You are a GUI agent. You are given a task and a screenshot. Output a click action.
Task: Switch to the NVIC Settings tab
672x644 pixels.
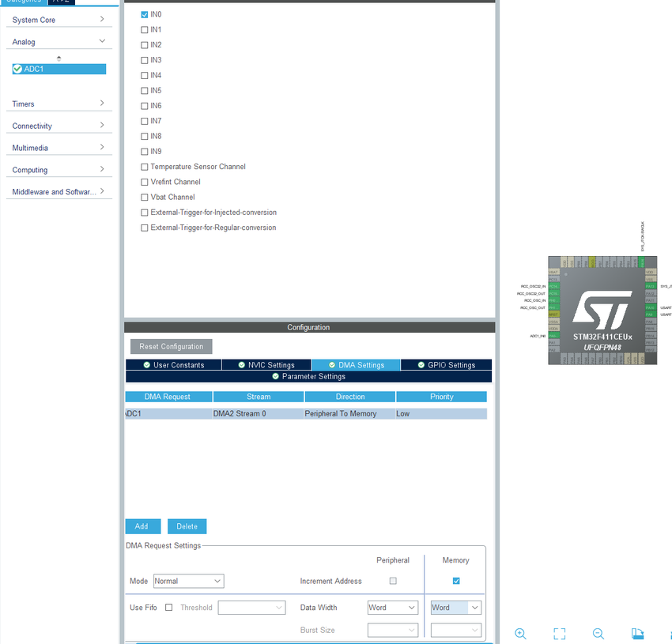coord(266,365)
